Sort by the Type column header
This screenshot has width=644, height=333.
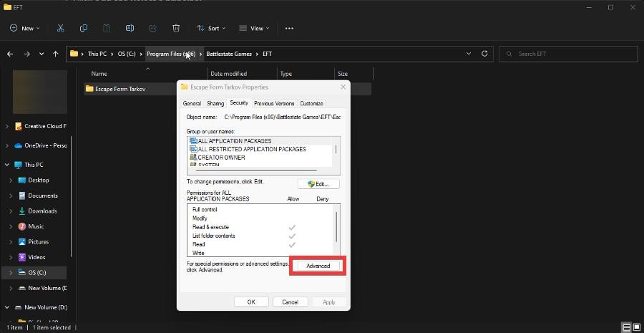click(x=286, y=74)
